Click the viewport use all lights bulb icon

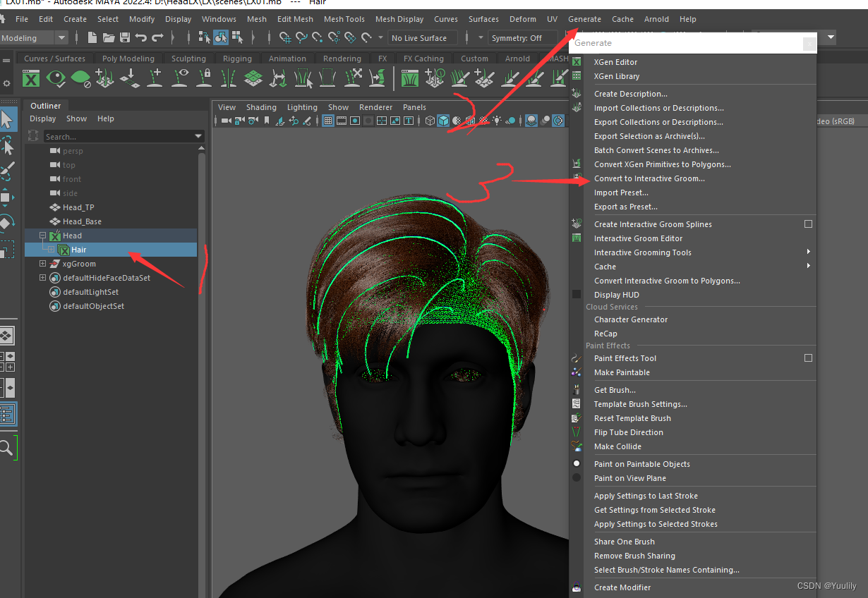tap(497, 121)
